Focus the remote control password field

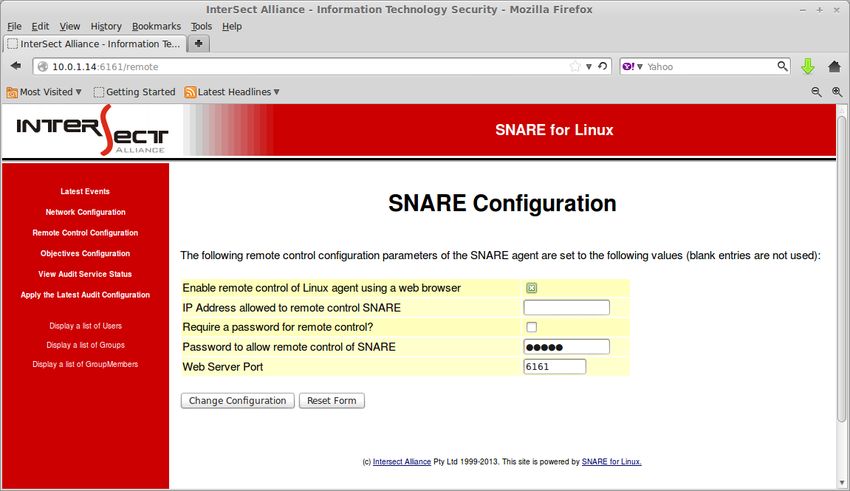pyautogui.click(x=566, y=347)
